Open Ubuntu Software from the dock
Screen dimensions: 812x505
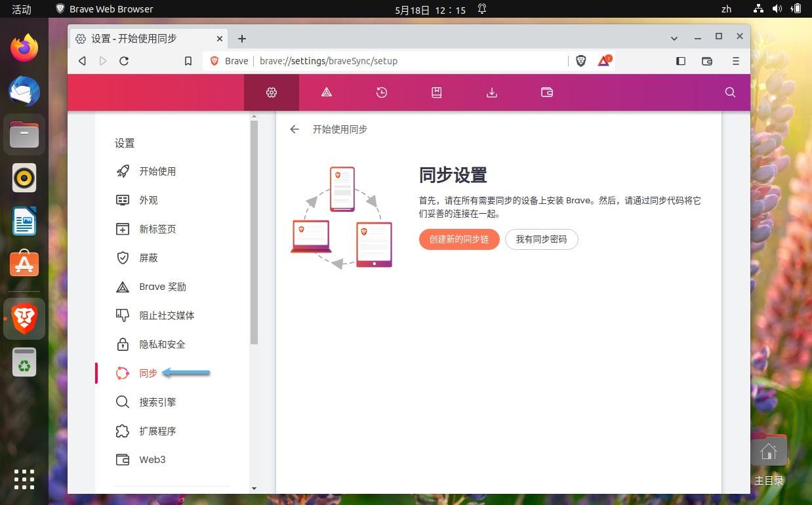coord(24,264)
